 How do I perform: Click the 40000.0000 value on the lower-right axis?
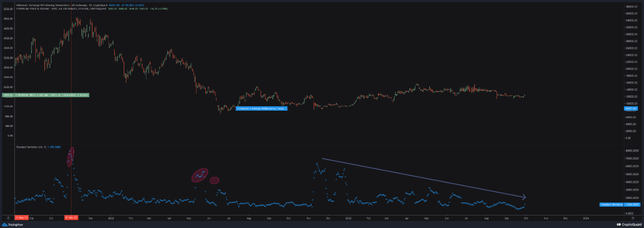coord(633,182)
